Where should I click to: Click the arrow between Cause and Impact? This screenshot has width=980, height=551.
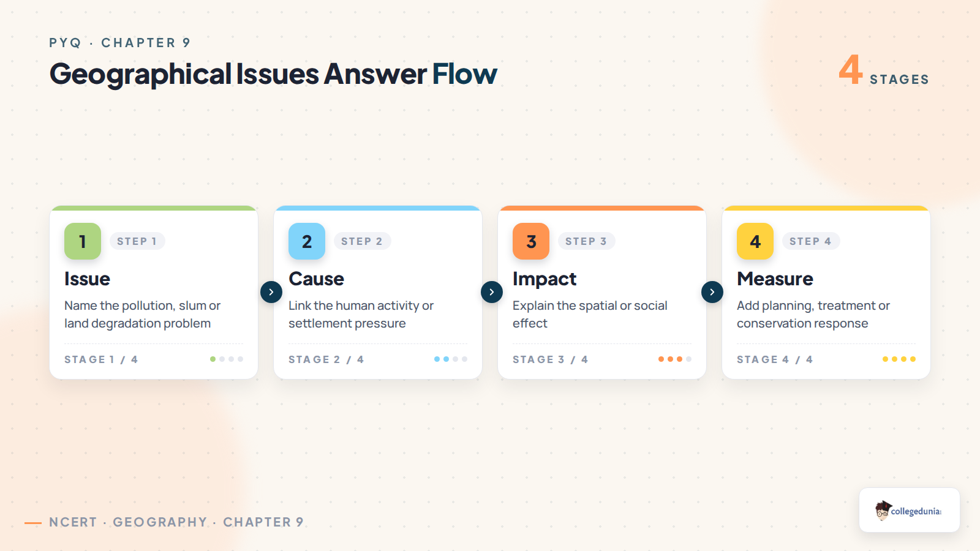[x=492, y=292]
